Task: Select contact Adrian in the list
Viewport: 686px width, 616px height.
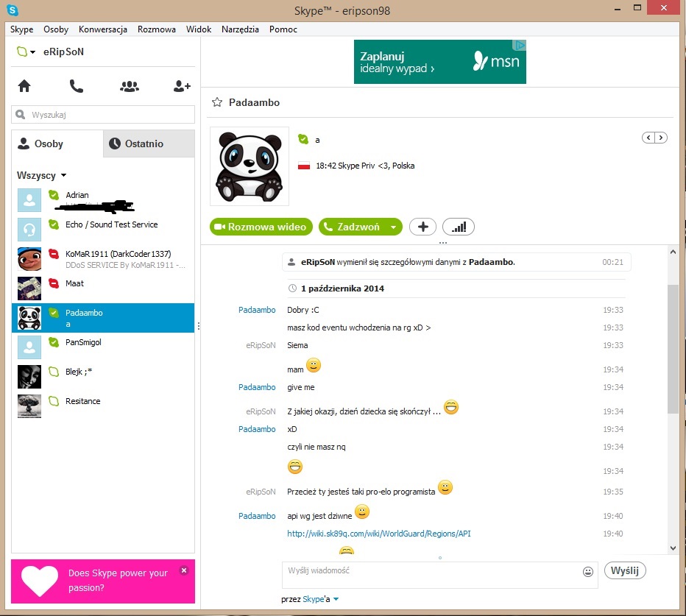Action: point(103,200)
